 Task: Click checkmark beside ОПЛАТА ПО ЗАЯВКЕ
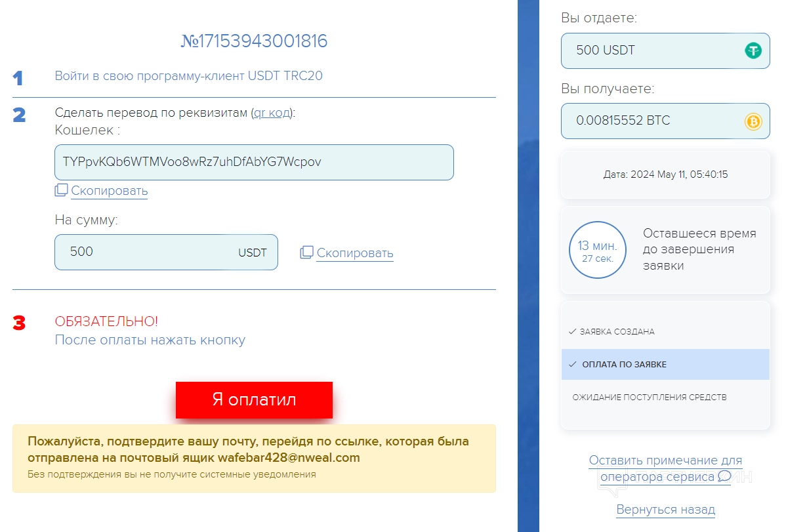(x=573, y=365)
